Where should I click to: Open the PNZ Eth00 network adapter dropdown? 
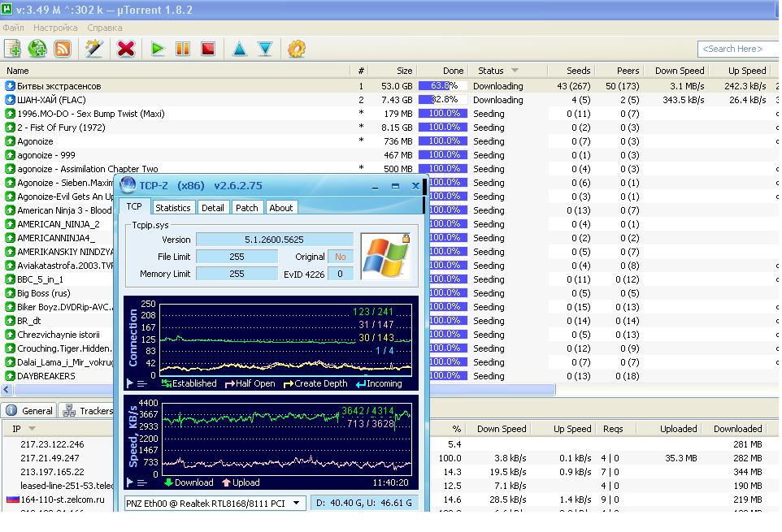click(298, 504)
